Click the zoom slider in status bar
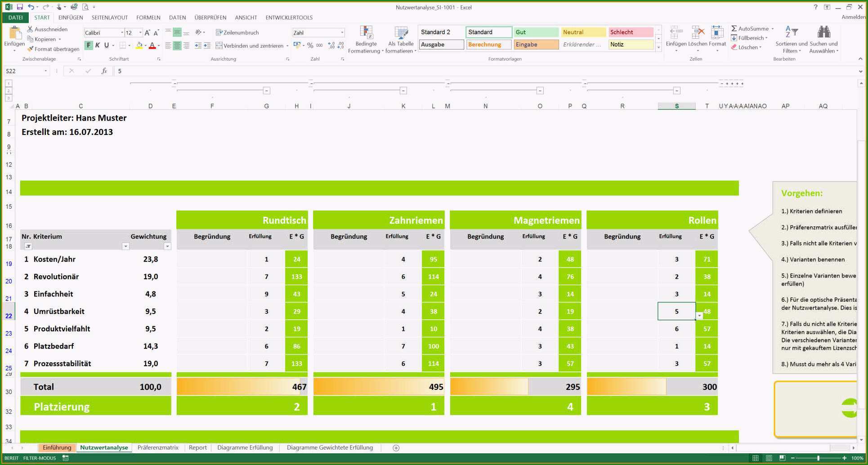 click(x=818, y=458)
